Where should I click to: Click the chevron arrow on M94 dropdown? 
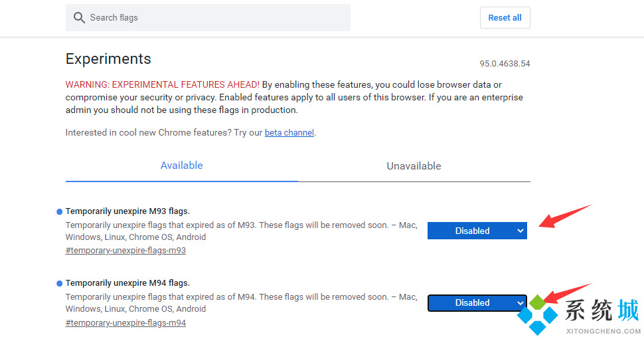pos(519,302)
